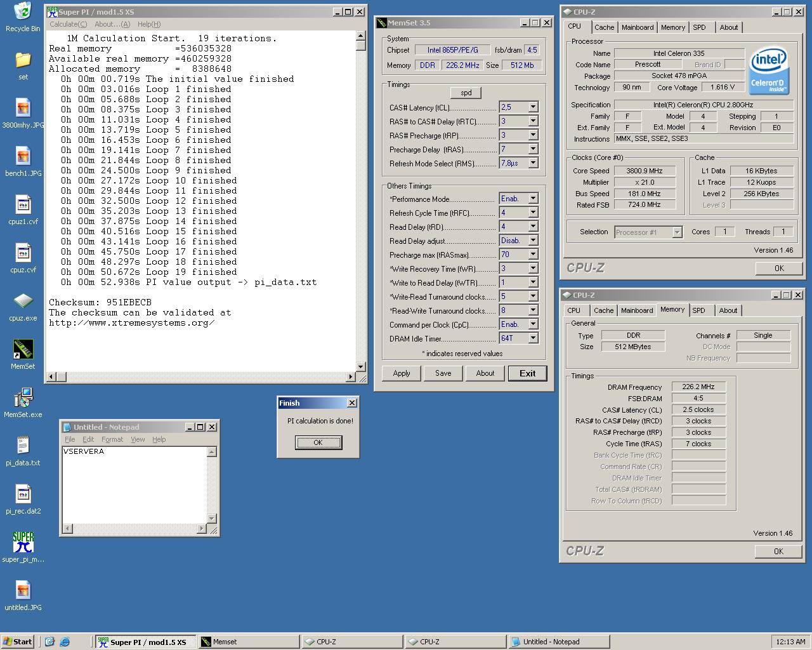Click the MemSet title bar icon

point(381,23)
